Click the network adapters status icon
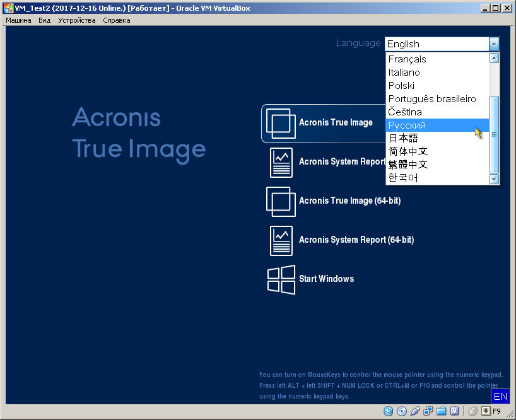The height and width of the screenshot is (420, 516). tap(428, 412)
